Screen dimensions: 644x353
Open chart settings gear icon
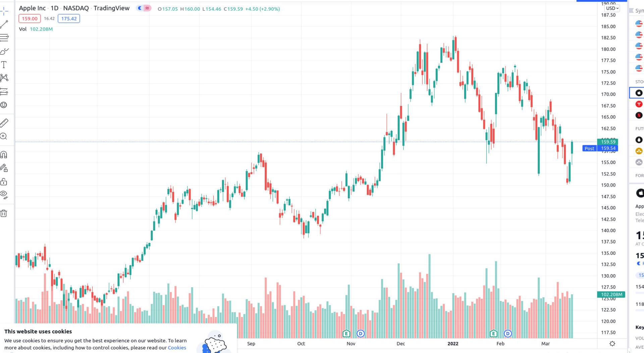coord(612,344)
